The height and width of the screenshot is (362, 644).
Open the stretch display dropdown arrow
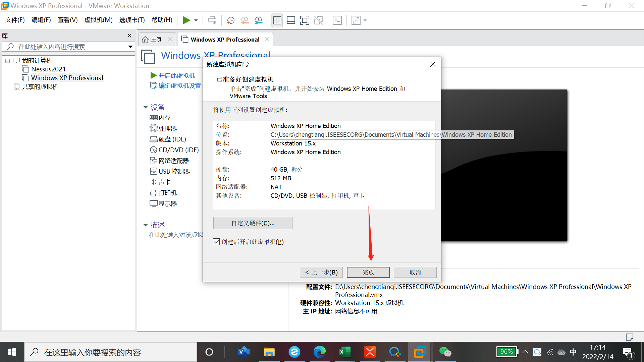[x=365, y=20]
